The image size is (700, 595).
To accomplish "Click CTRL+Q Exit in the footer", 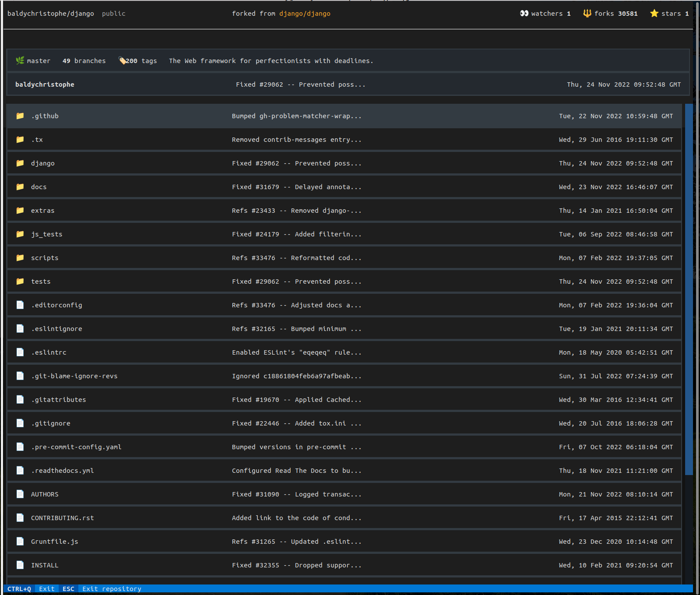I will coord(31,589).
